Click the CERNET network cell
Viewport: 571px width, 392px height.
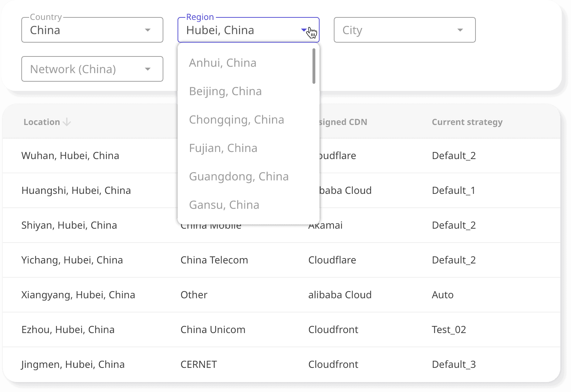click(199, 364)
